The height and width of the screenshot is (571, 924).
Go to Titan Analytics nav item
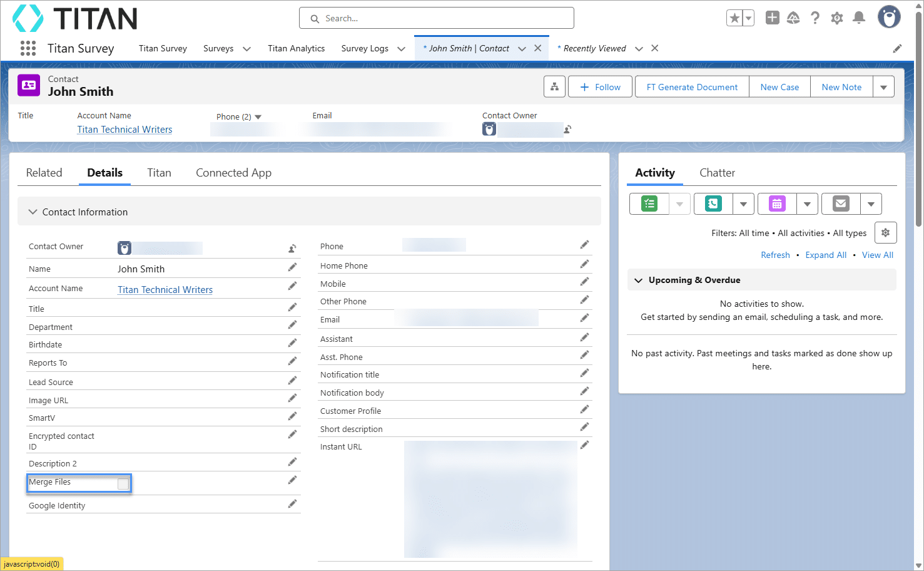tap(297, 48)
